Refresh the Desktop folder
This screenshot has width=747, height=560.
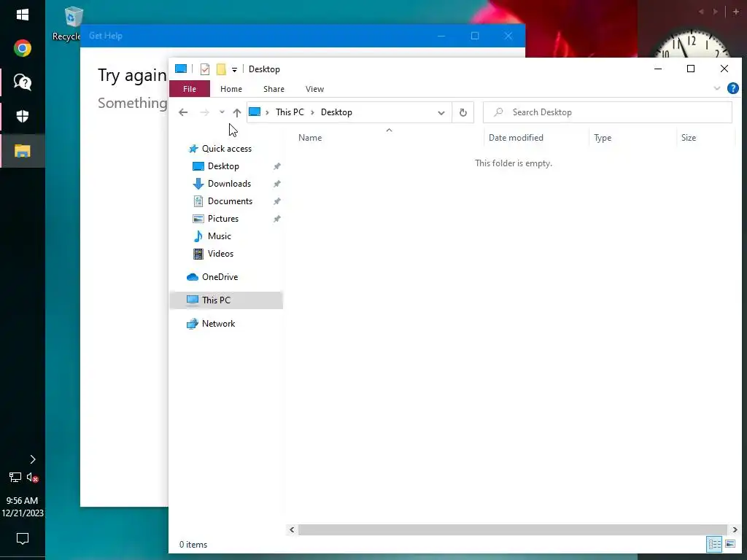(x=462, y=113)
